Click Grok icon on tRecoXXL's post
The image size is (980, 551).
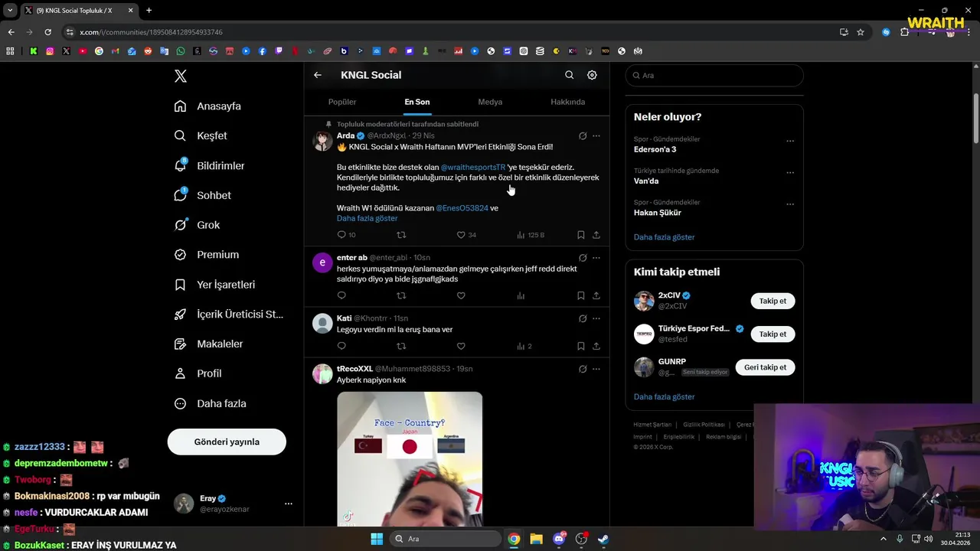[583, 369]
